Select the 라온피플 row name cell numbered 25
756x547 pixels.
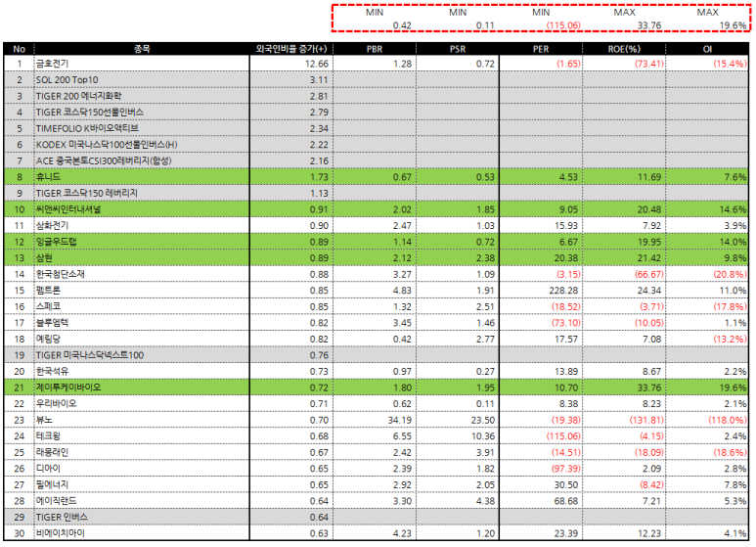coord(142,452)
